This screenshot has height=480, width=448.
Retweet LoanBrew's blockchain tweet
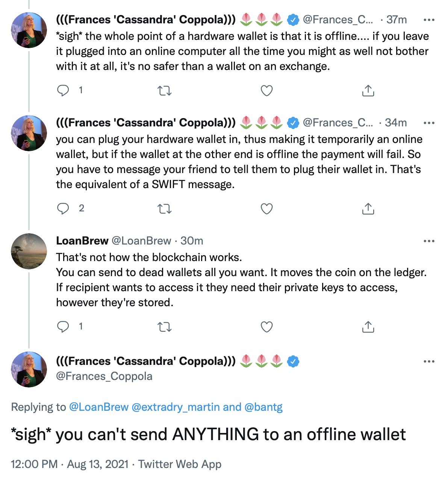click(164, 327)
